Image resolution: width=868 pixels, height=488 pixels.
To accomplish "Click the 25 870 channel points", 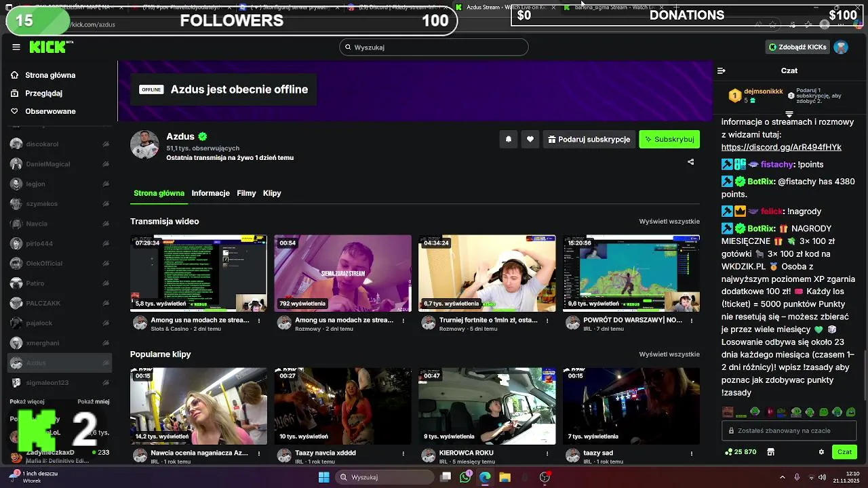I will coord(741,452).
